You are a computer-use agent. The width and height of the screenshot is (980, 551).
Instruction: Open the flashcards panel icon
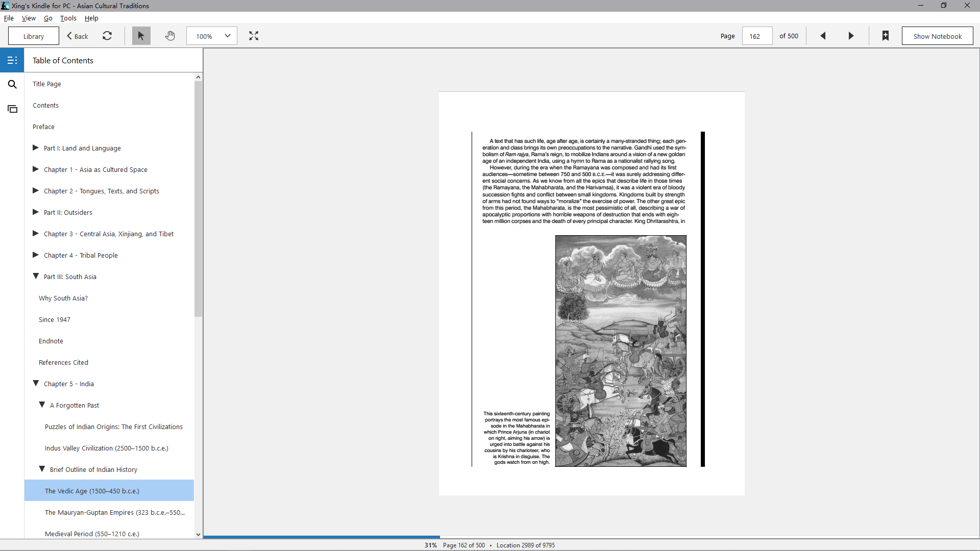coord(12,109)
